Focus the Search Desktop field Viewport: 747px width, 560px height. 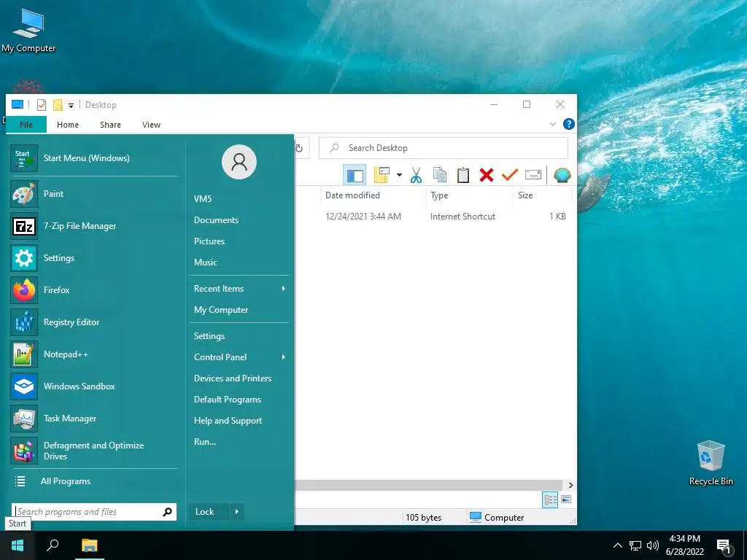click(x=444, y=148)
